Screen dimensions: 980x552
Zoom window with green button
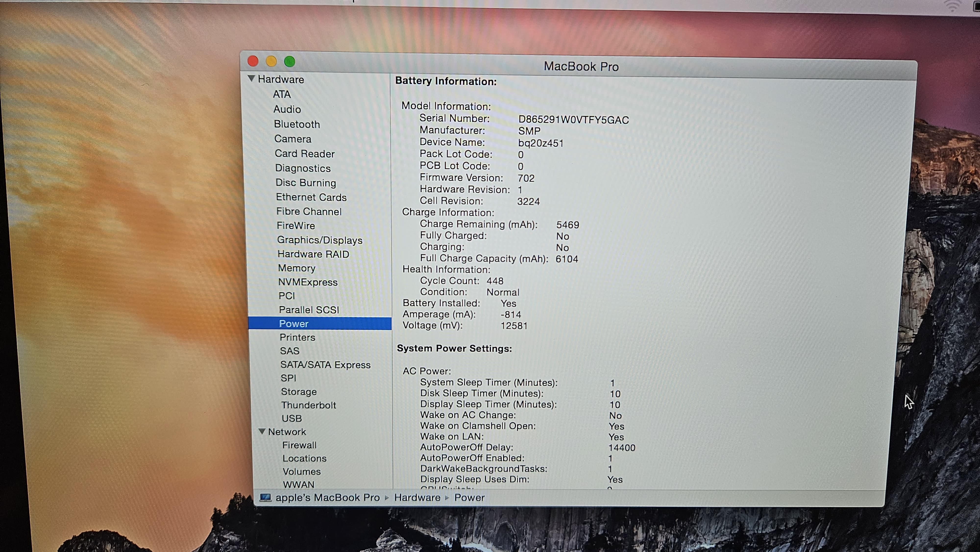tap(290, 62)
